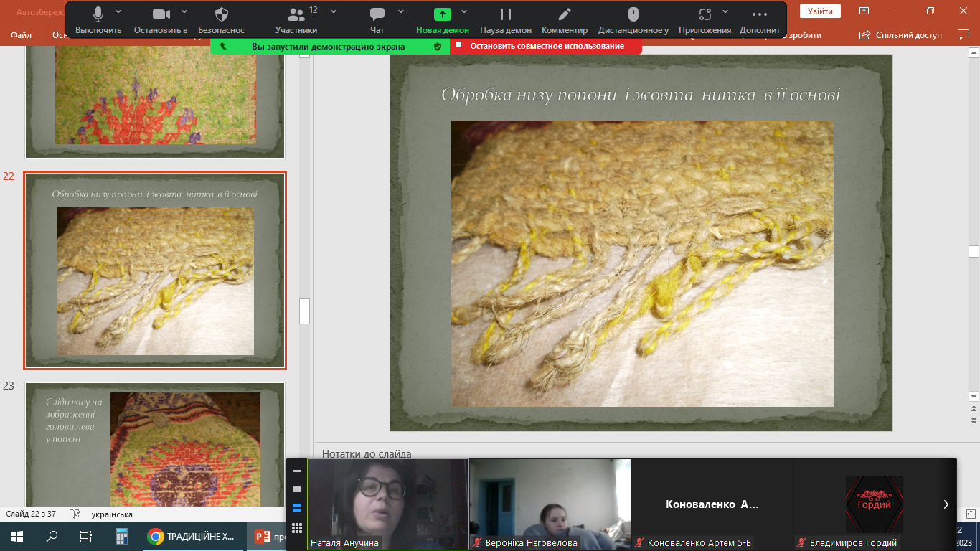This screenshot has width=980, height=551.
Task: Open Приложения apps icon in Zoom
Action: pyautogui.click(x=705, y=14)
